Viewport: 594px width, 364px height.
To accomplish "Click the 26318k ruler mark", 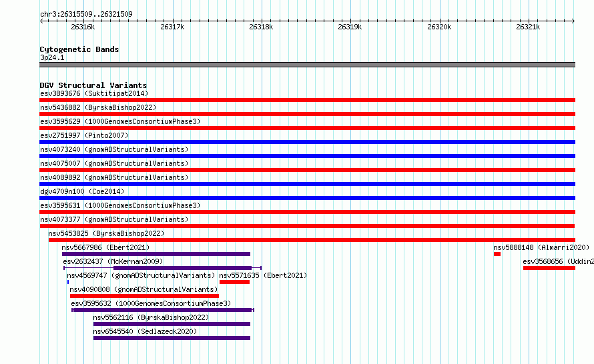I will point(261,27).
